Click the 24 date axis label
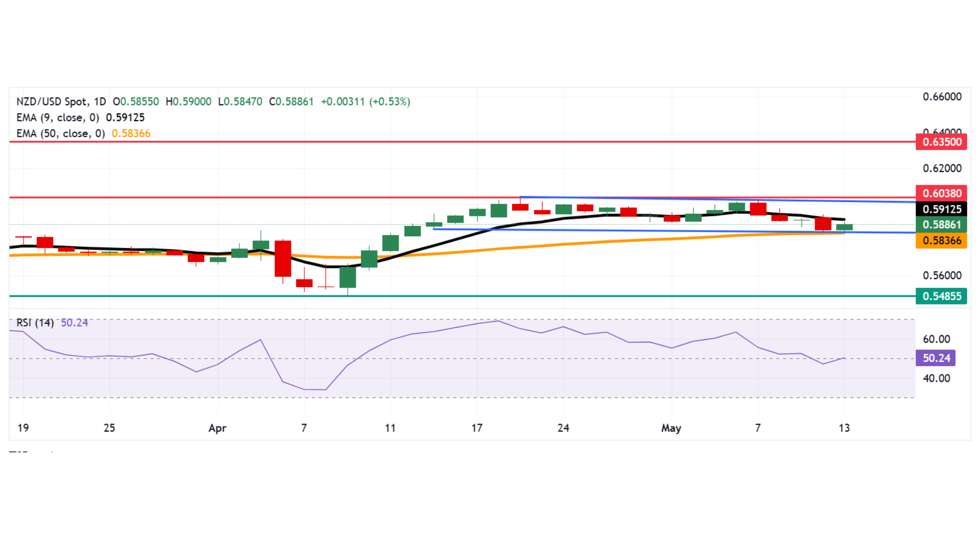980x551 pixels. pyautogui.click(x=563, y=428)
